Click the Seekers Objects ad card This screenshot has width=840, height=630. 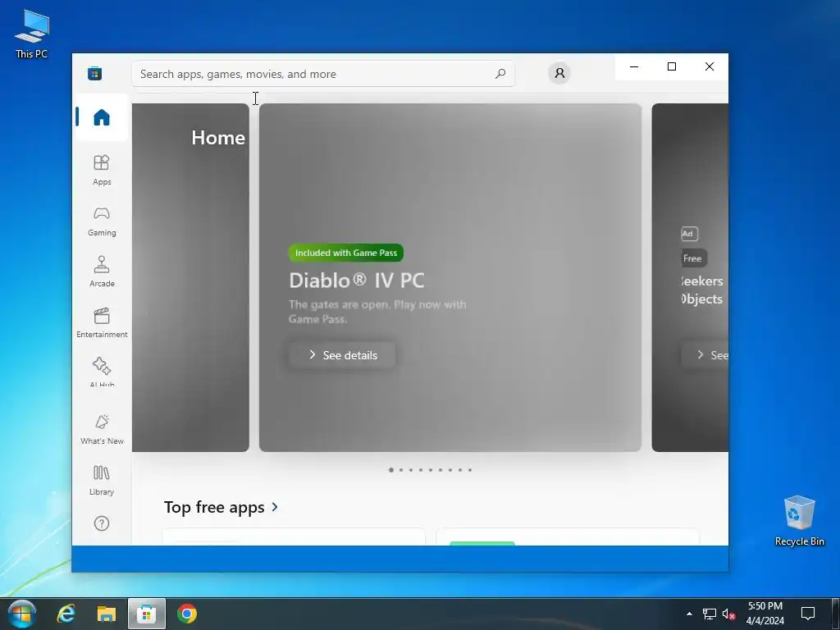coord(690,277)
